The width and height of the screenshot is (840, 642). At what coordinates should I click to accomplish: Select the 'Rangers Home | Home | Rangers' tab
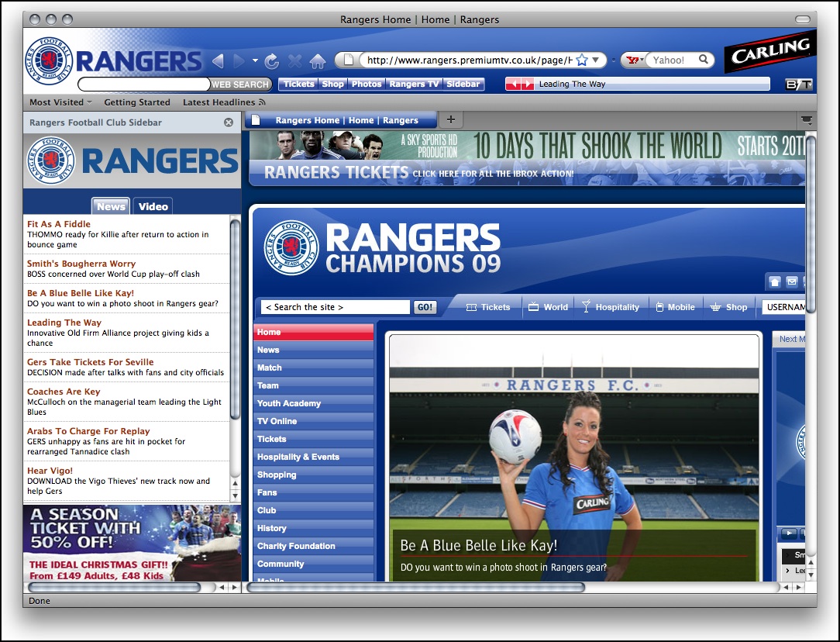pos(341,121)
